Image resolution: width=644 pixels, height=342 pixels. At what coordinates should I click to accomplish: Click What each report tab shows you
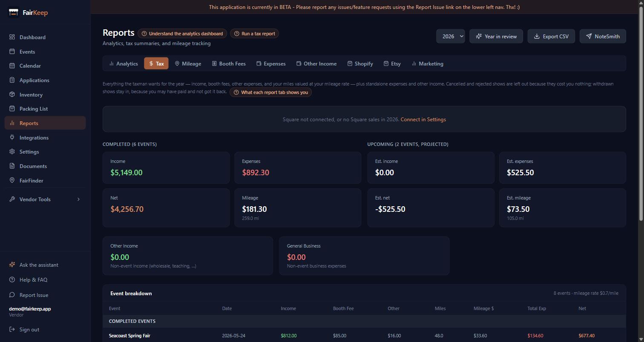270,92
